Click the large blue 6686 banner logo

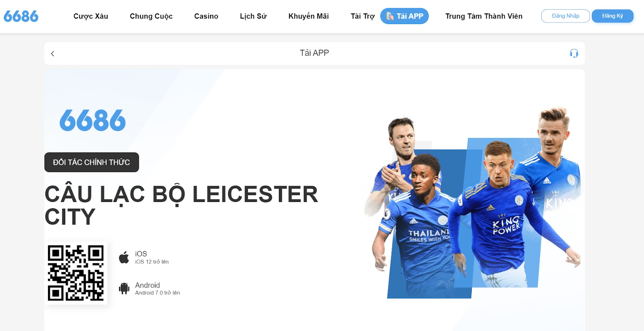(93, 120)
